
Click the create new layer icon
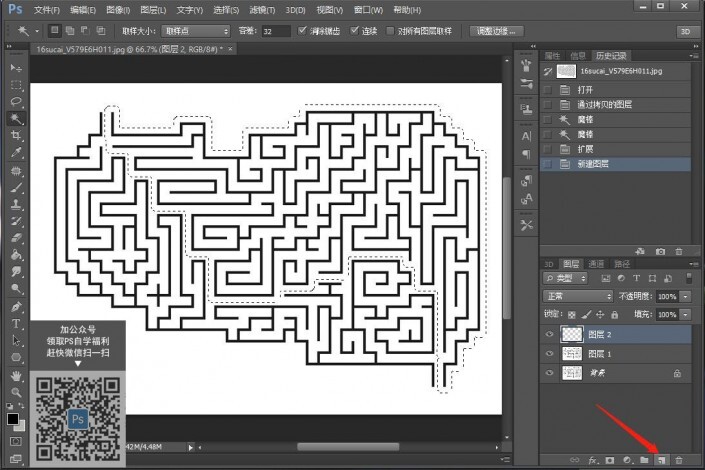point(660,459)
